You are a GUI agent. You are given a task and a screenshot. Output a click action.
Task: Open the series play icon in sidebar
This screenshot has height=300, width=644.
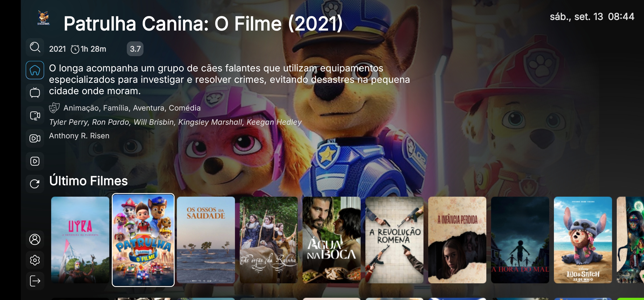[x=35, y=161]
